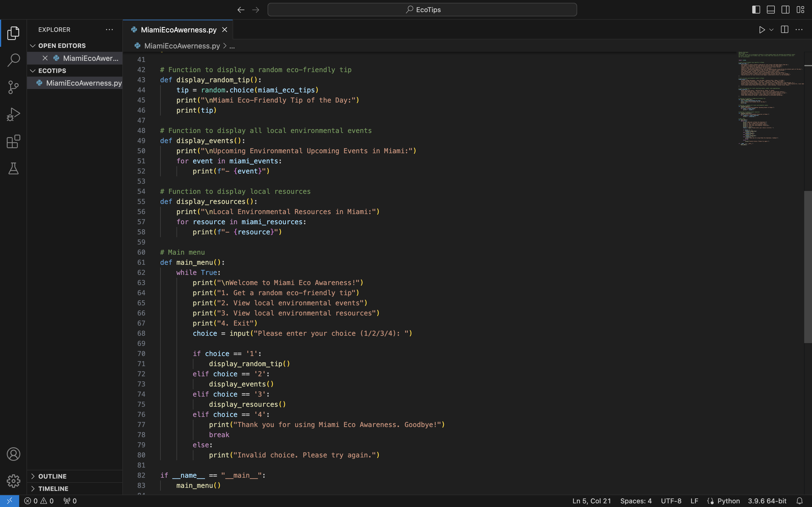Viewport: 812px width, 507px height.
Task: Click the Run Python File play button
Action: pos(762,30)
